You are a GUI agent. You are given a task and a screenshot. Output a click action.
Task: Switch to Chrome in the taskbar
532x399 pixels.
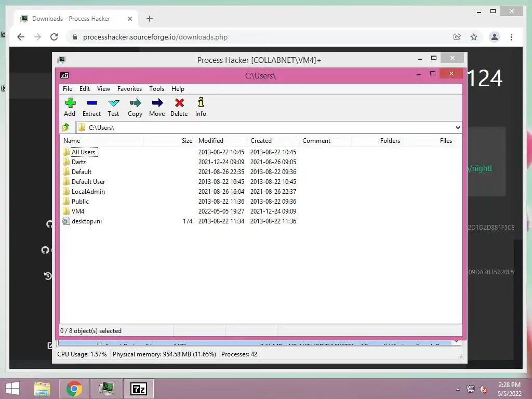(x=74, y=389)
